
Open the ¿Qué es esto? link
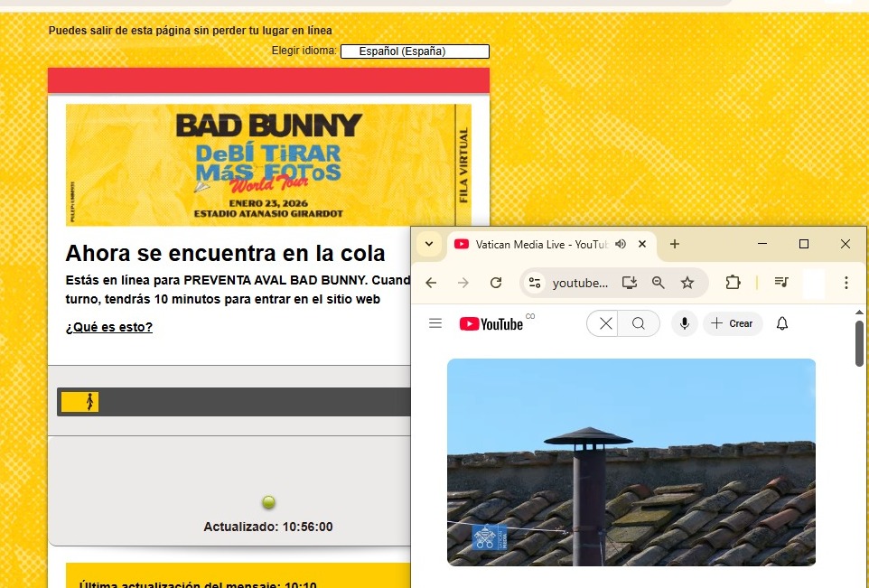click(x=108, y=327)
